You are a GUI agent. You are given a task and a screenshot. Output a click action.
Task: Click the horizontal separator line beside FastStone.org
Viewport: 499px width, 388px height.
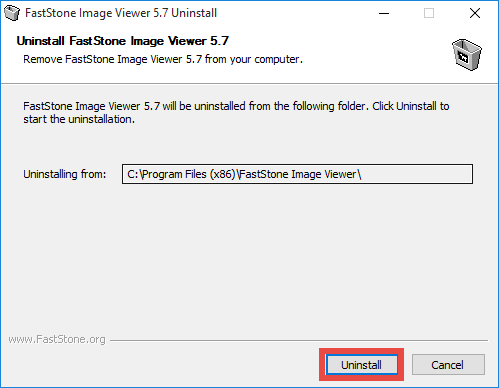[299, 340]
